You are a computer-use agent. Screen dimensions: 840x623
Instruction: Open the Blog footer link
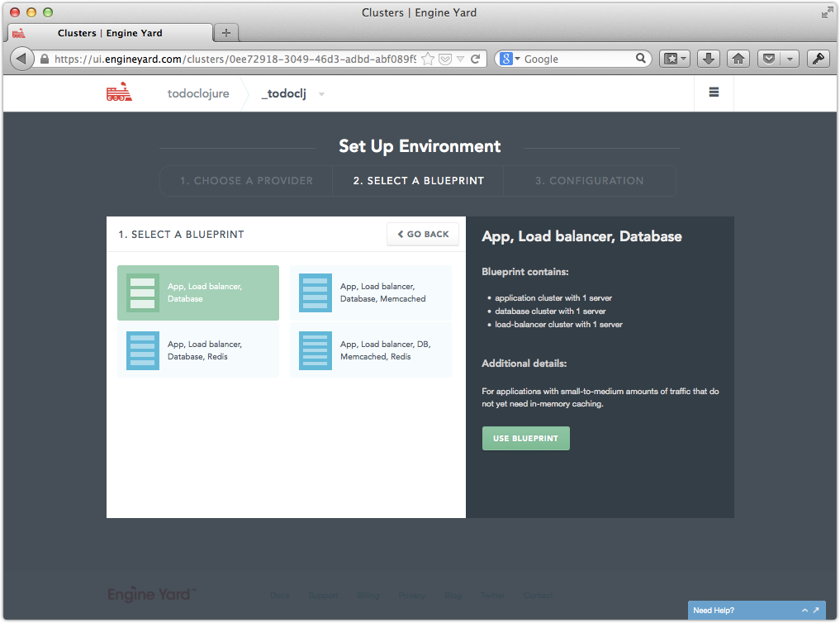point(453,596)
